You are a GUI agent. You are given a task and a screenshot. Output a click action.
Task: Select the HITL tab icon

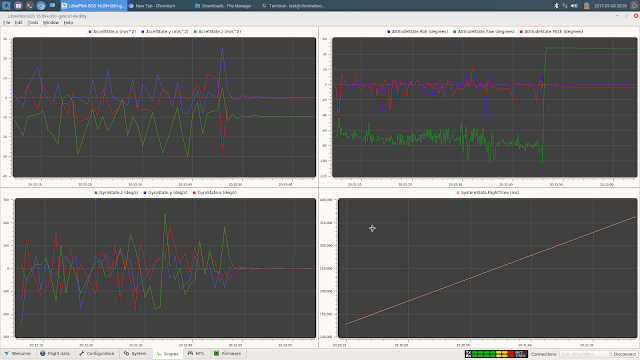click(190, 353)
